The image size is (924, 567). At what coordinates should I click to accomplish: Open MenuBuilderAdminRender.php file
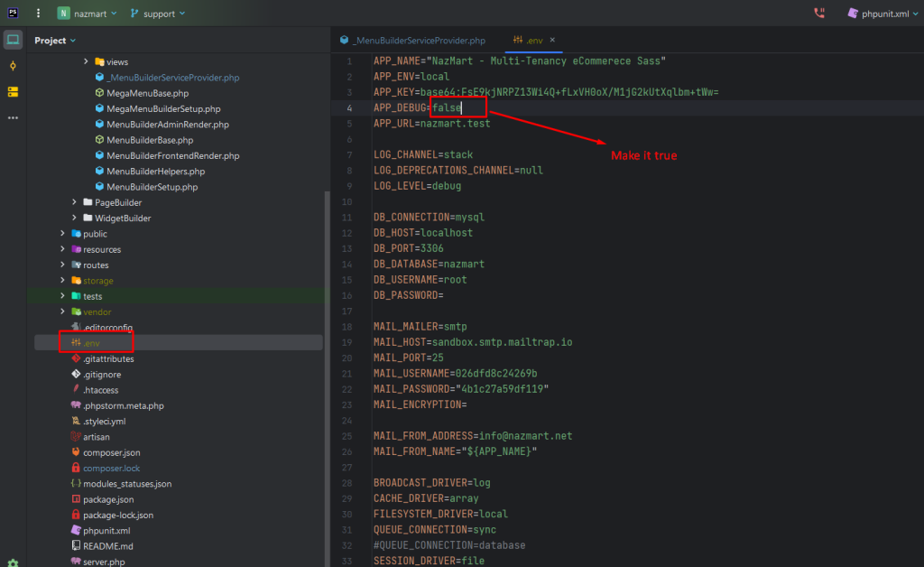pyautogui.click(x=162, y=125)
